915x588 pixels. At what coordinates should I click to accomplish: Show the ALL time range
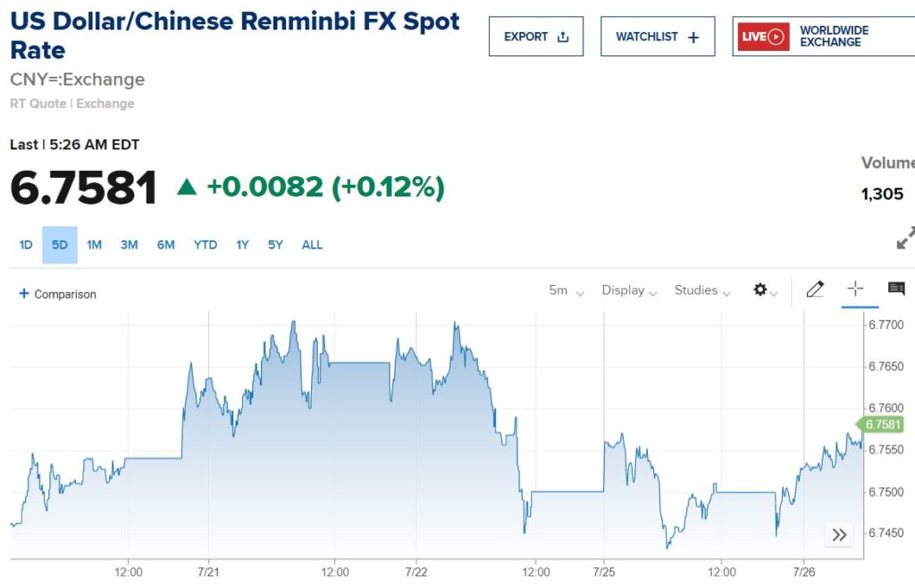click(312, 245)
